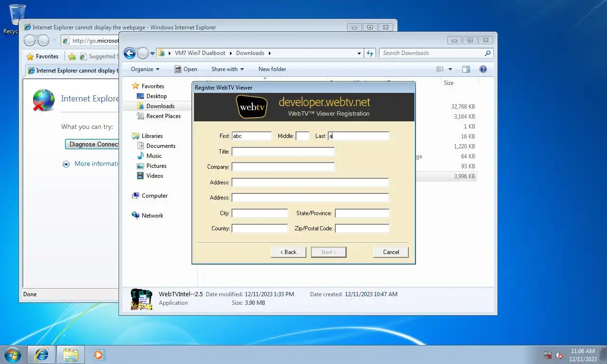607x364 pixels.
Task: Change view icon in Explorer toolbar
Action: click(440, 69)
